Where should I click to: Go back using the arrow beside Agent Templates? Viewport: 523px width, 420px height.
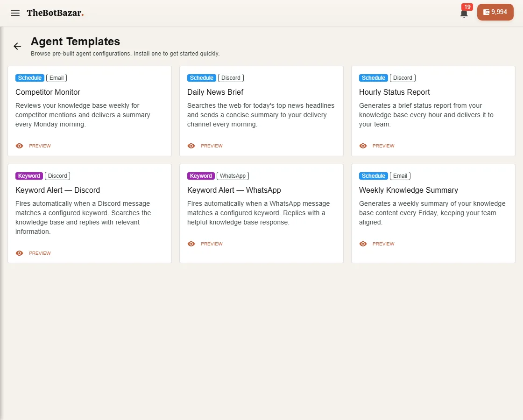coord(17,46)
